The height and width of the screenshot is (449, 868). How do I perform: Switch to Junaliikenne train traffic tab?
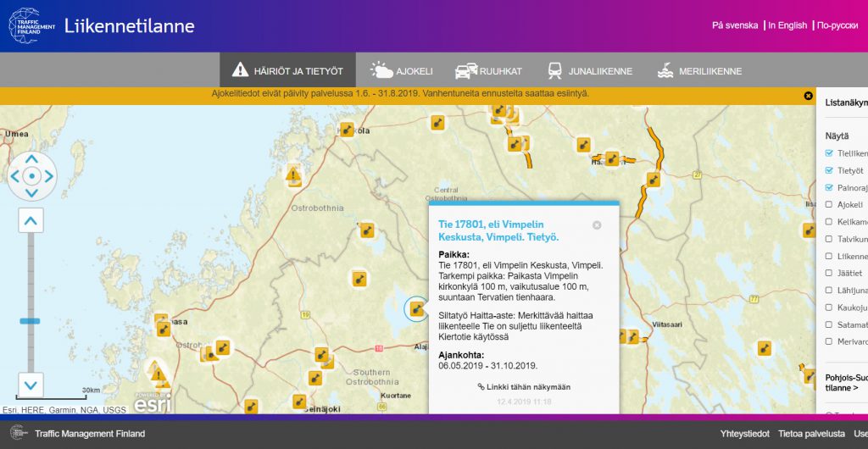pyautogui.click(x=590, y=71)
